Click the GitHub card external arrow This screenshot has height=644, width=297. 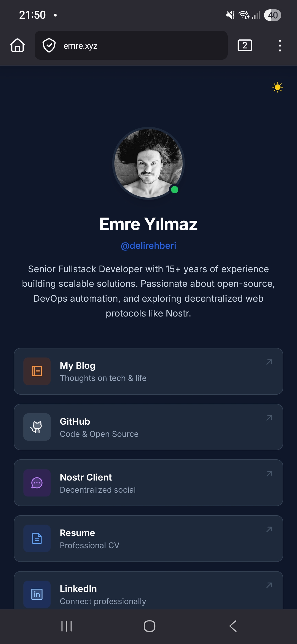point(269,418)
